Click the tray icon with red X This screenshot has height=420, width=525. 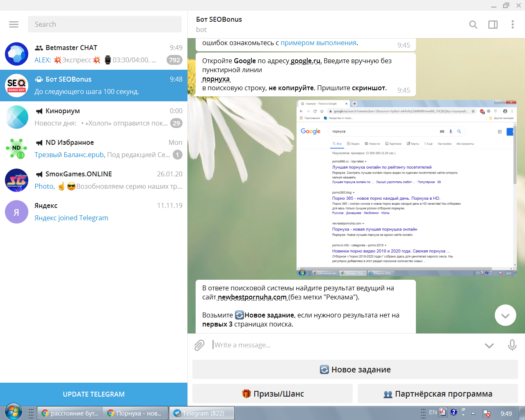486,413
